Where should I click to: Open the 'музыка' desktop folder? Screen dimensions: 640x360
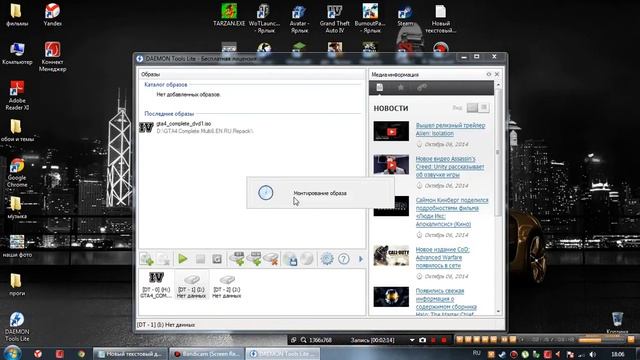click(17, 207)
